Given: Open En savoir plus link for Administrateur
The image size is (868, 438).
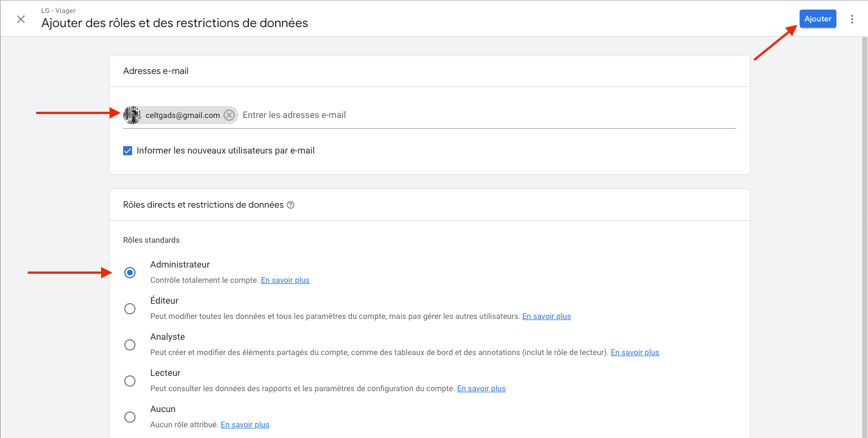Looking at the screenshot, I should 285,281.
